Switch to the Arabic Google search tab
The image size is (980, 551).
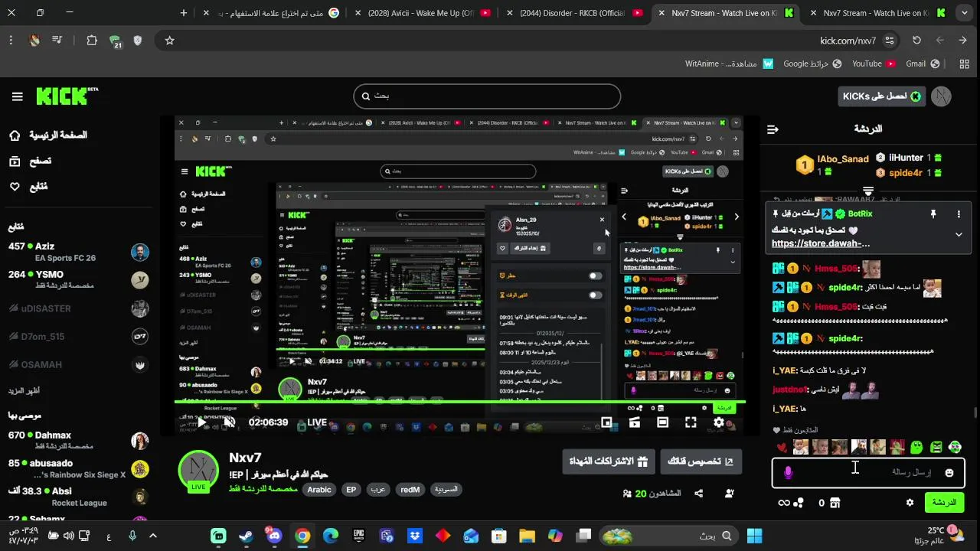271,13
